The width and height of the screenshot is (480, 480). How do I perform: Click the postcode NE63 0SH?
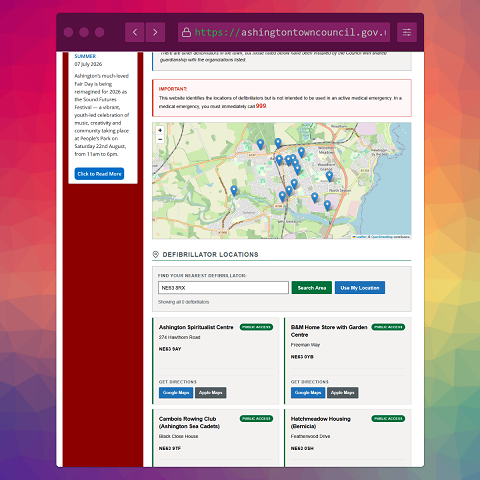(302, 448)
